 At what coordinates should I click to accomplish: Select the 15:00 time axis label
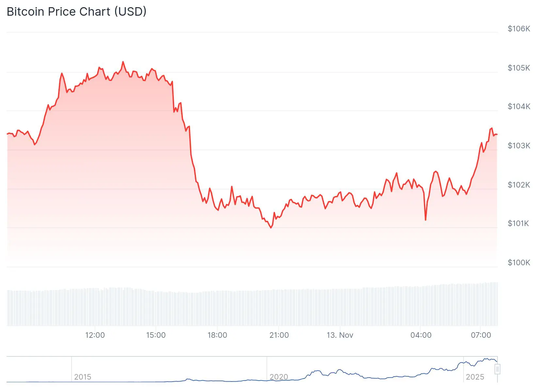[156, 335]
